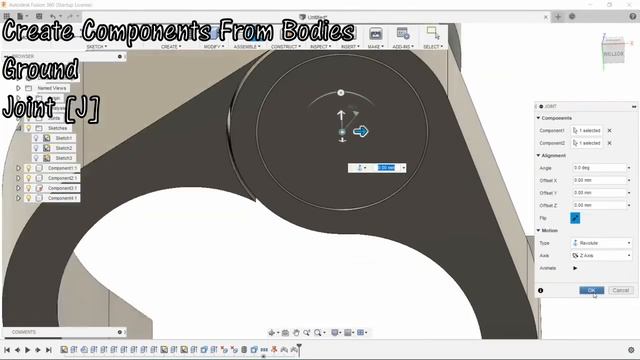Click the Offset X input field
Image resolution: width=640 pixels, height=360 pixels.
(x=599, y=180)
